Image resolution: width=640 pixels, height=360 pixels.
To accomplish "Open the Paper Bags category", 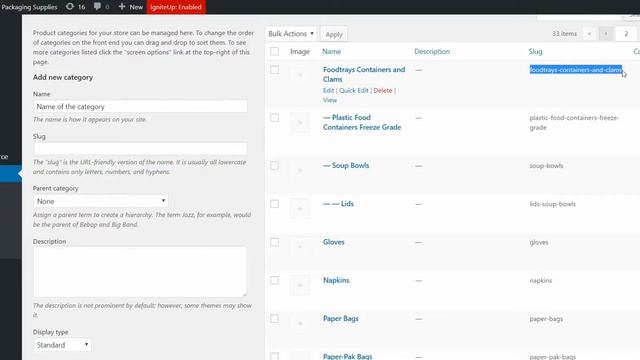I will pyautogui.click(x=340, y=318).
